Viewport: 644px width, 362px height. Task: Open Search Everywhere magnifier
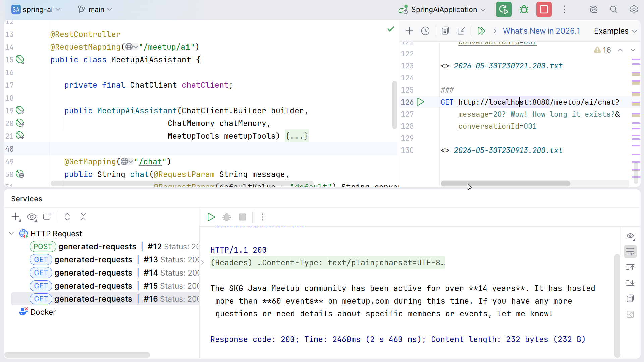614,9
